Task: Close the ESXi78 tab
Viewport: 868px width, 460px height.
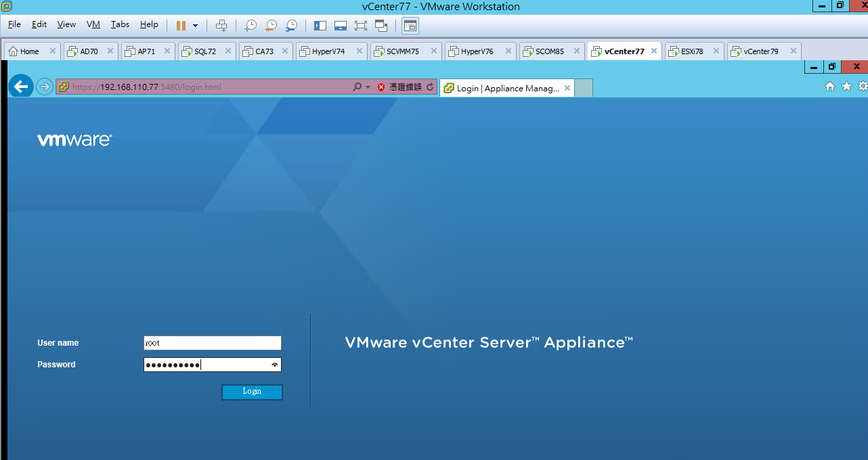Action: click(x=716, y=51)
